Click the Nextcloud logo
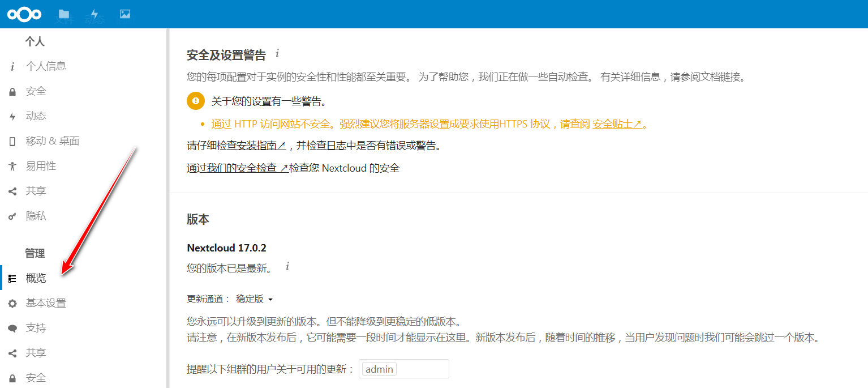868x388 pixels. (24, 14)
